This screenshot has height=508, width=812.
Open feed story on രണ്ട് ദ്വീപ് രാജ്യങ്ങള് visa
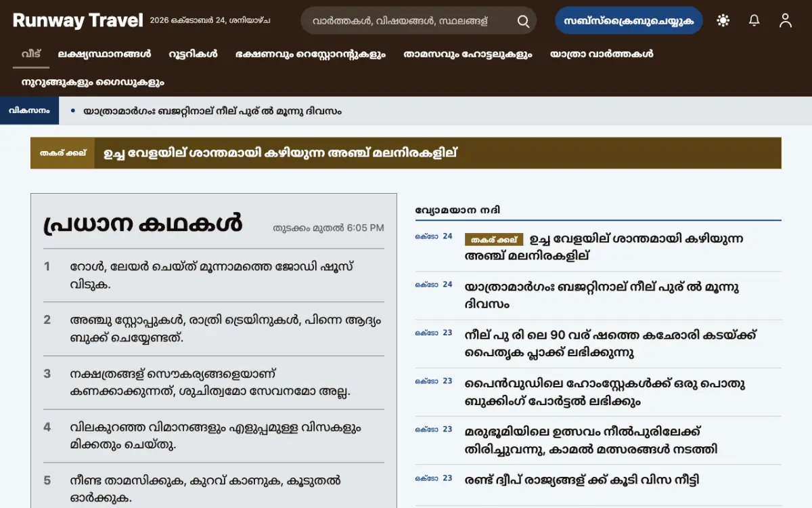coord(582,480)
